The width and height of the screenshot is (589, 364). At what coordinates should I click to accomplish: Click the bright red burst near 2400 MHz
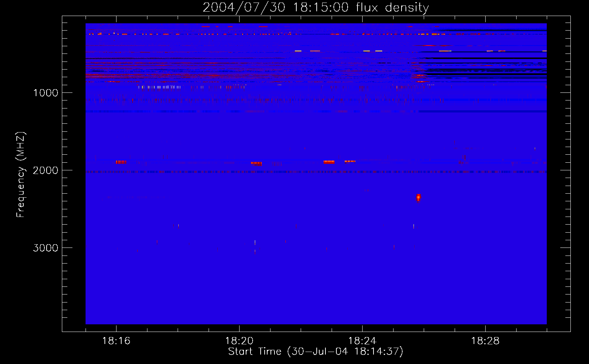[x=418, y=198]
